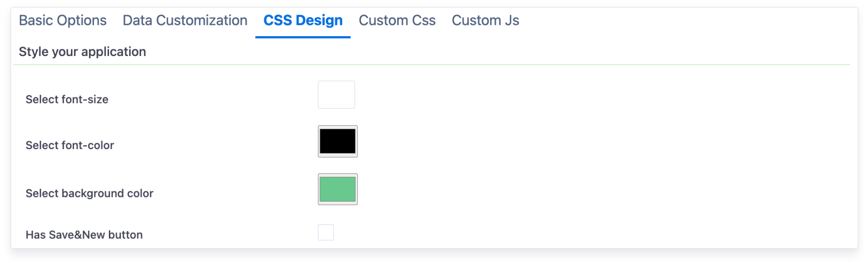Screen dimensions: 868x262
Task: Open the Custom Js tab
Action: (x=485, y=21)
